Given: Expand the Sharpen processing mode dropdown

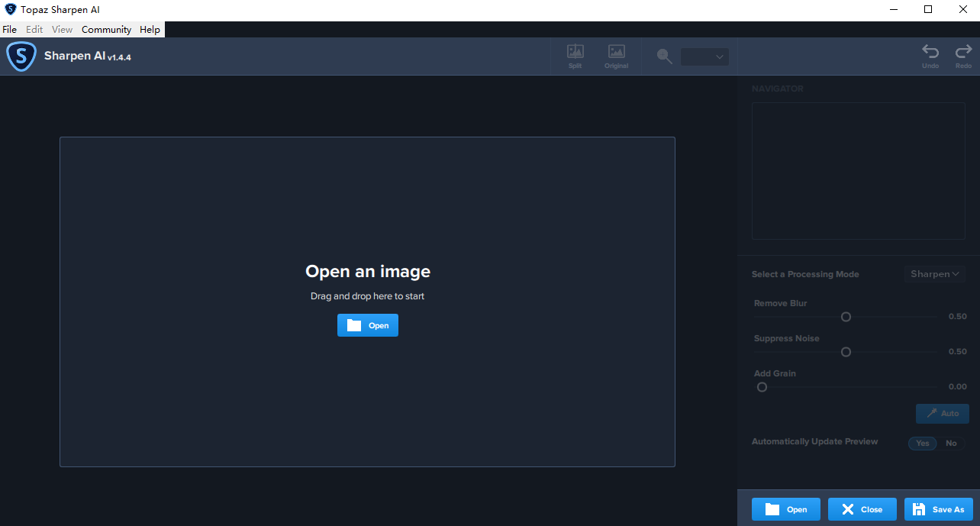Looking at the screenshot, I should click(935, 274).
